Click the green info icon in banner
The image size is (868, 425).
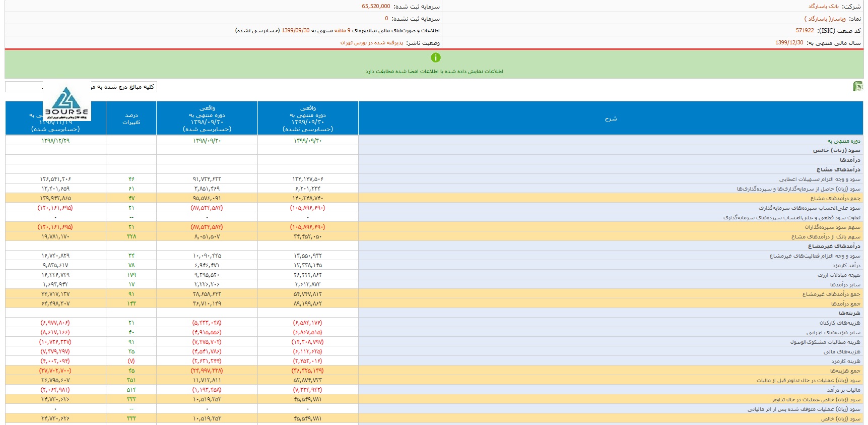point(436,58)
